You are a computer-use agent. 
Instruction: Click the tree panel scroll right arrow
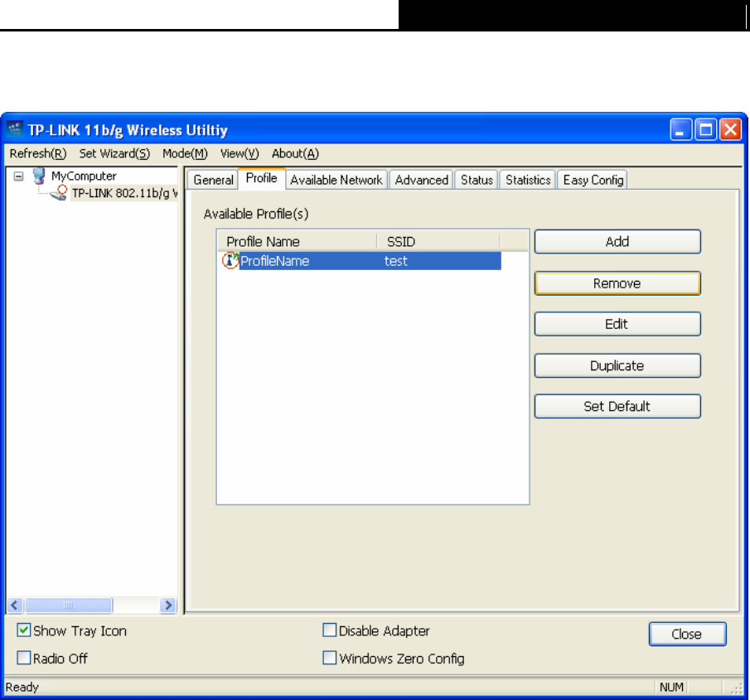[168, 606]
